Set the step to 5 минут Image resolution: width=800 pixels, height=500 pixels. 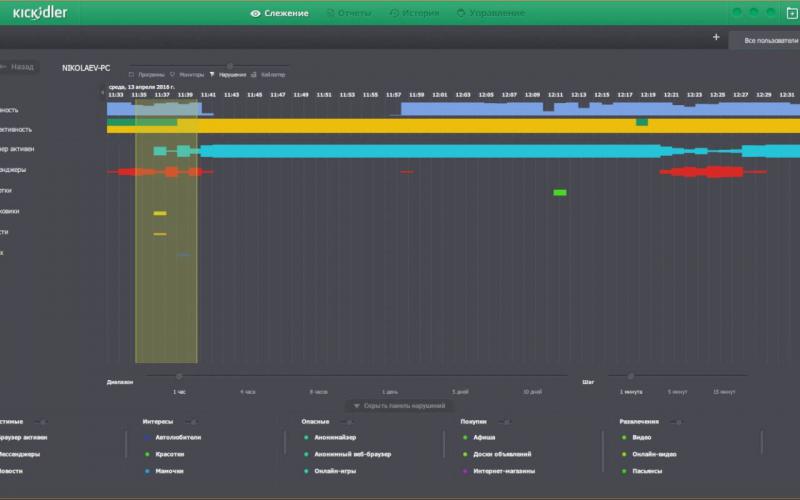[x=679, y=392]
